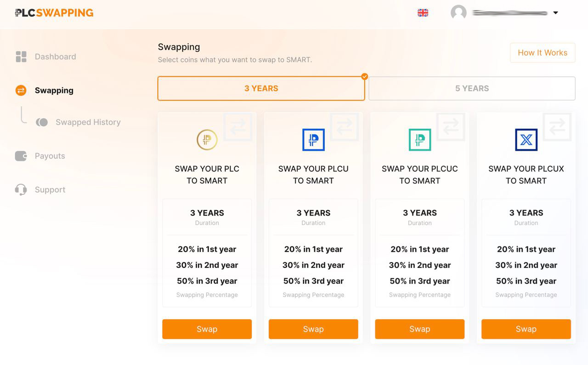The image size is (588, 365).
Task: Go to the Dashboard menu item
Action: (55, 57)
